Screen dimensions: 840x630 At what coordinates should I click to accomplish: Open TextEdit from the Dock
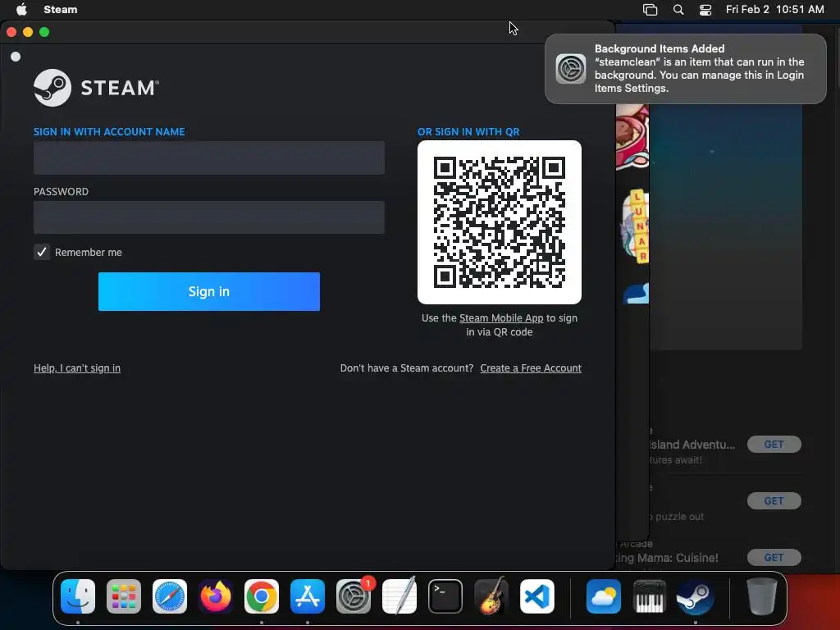point(399,596)
